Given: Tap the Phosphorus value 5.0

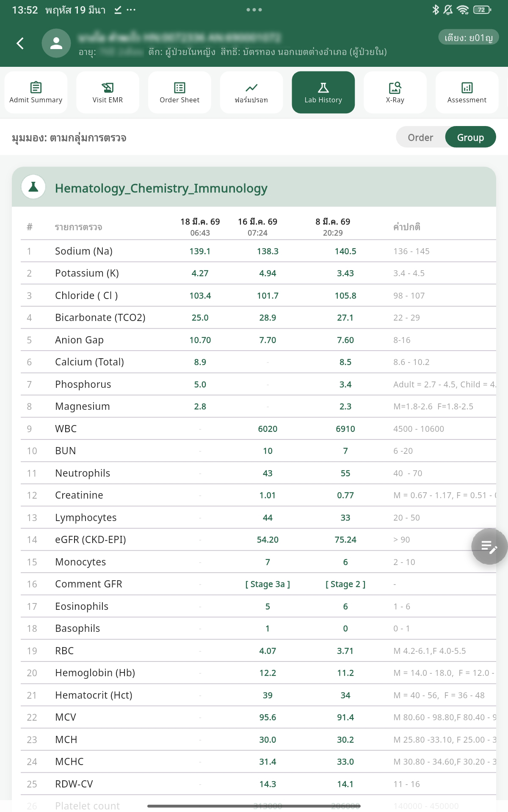Looking at the screenshot, I should click(x=200, y=384).
